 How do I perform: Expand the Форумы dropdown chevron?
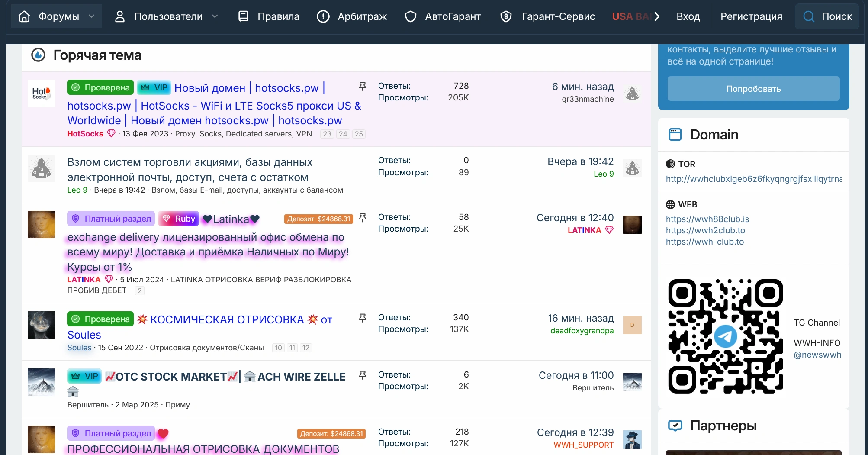[91, 16]
